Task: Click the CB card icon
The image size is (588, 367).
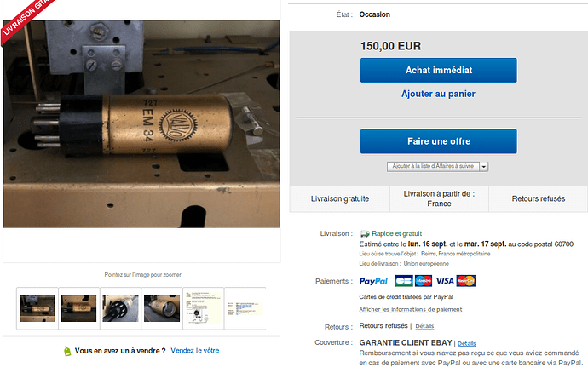Action: [x=403, y=281]
